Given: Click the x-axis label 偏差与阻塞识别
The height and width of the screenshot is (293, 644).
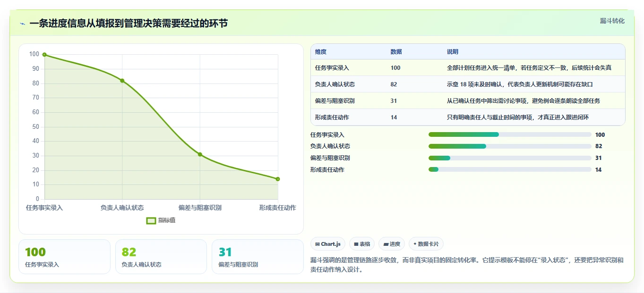Looking at the screenshot, I should point(200,208).
